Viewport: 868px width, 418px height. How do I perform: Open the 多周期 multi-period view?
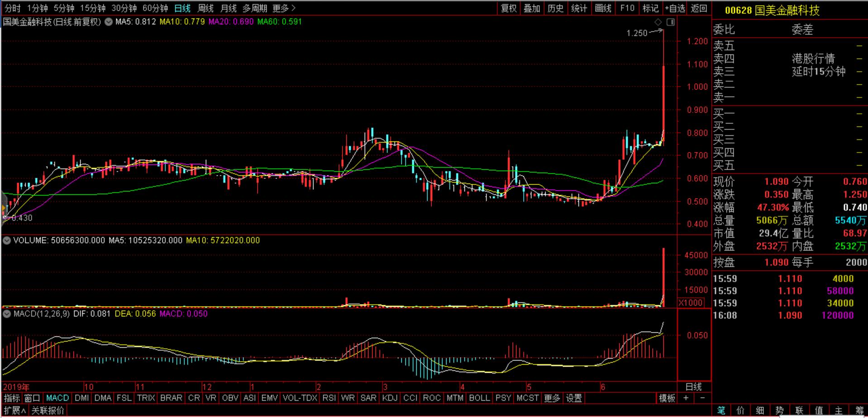click(x=255, y=8)
